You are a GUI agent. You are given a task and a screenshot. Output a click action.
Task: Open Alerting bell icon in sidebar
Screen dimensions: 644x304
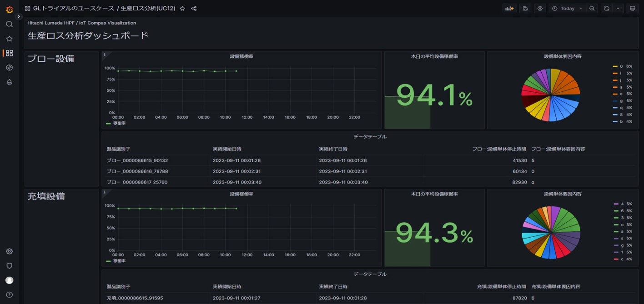point(9,82)
